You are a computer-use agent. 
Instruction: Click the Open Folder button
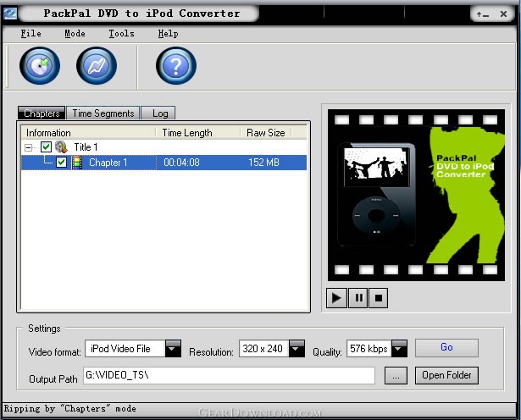(x=446, y=375)
